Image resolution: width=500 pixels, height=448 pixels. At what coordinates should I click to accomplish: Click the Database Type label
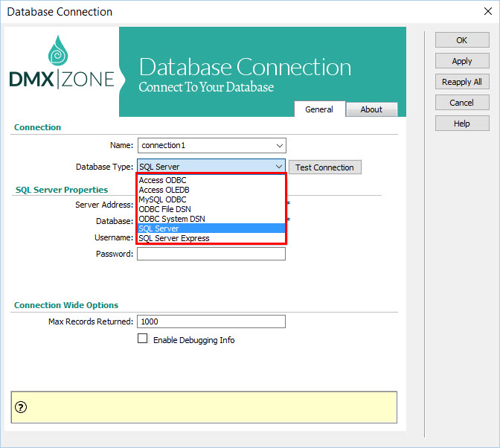click(x=105, y=167)
